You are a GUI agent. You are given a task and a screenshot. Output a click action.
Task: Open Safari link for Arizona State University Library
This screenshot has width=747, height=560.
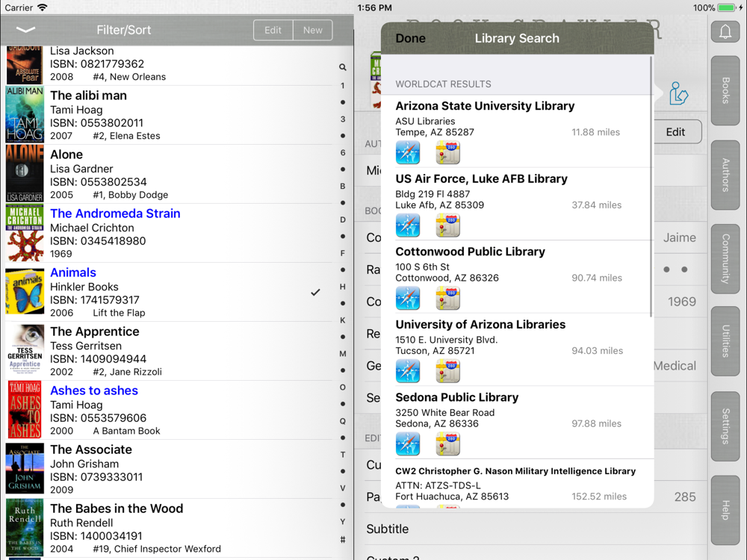click(x=408, y=152)
